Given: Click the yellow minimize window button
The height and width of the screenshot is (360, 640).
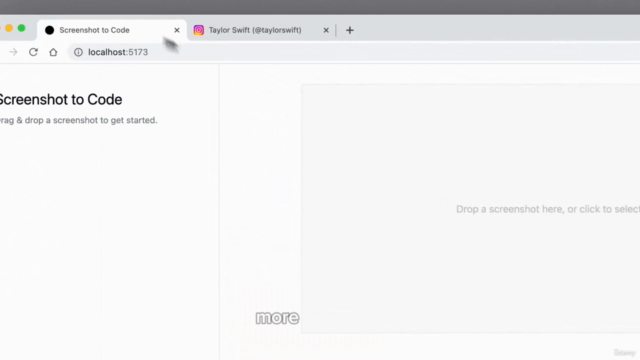Looking at the screenshot, I should point(9,28).
